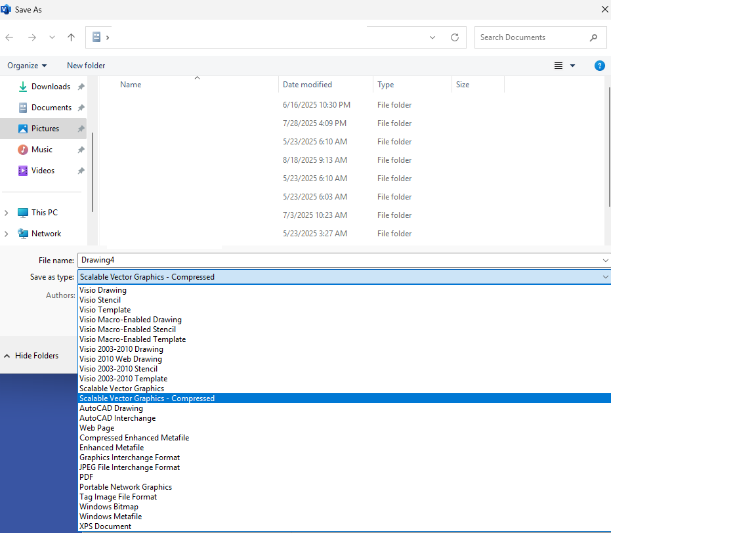Open the File name history dropdown
Screen dimensions: 756x533
pyautogui.click(x=606, y=261)
